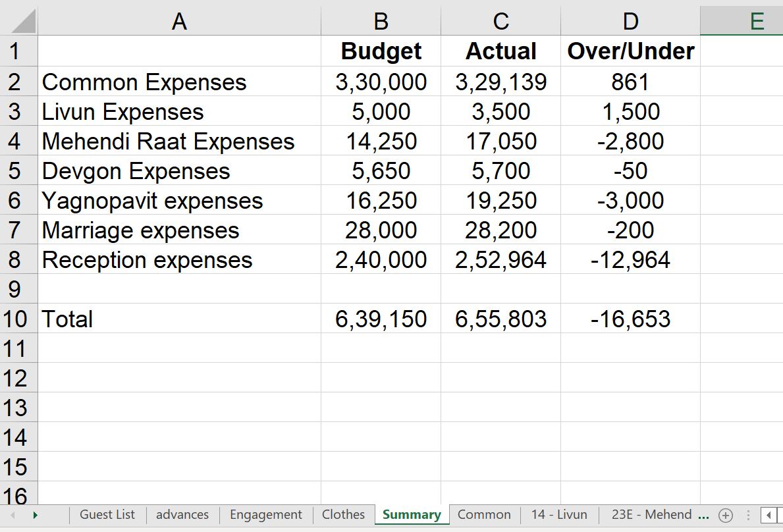Screen dimensions: 783x532
Task: Click over/under value -50
Action: [x=631, y=170]
